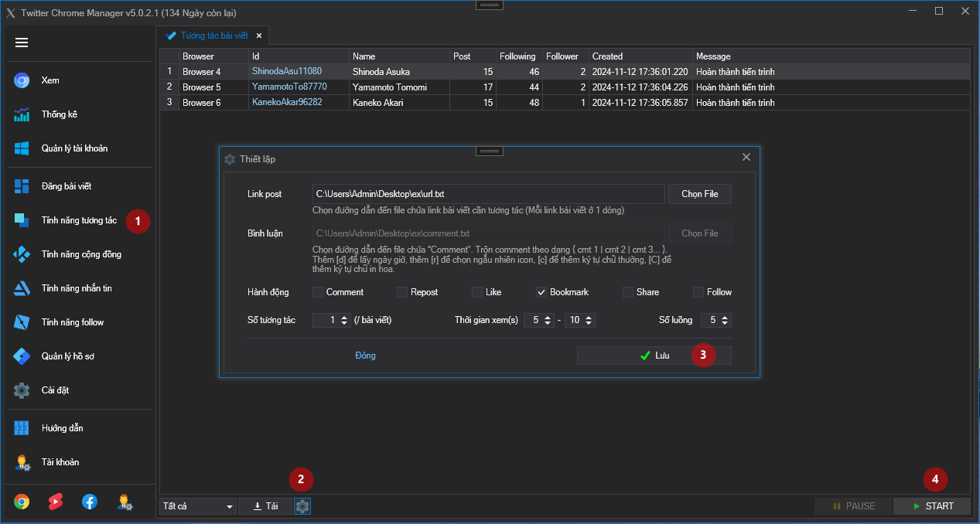980x524 pixels.
Task: Click the Tính năng nhắn tin icon
Action: pos(22,288)
